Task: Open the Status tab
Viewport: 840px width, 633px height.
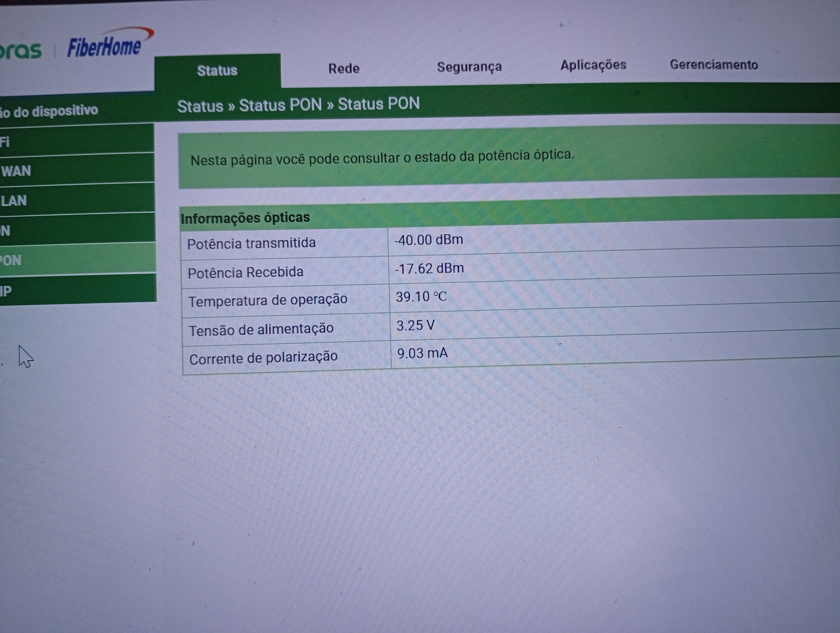Action: click(x=217, y=71)
